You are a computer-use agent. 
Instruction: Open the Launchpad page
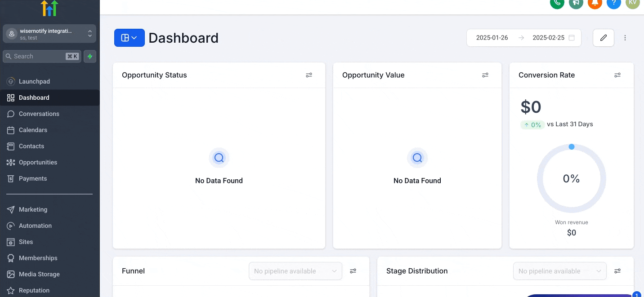coord(34,81)
